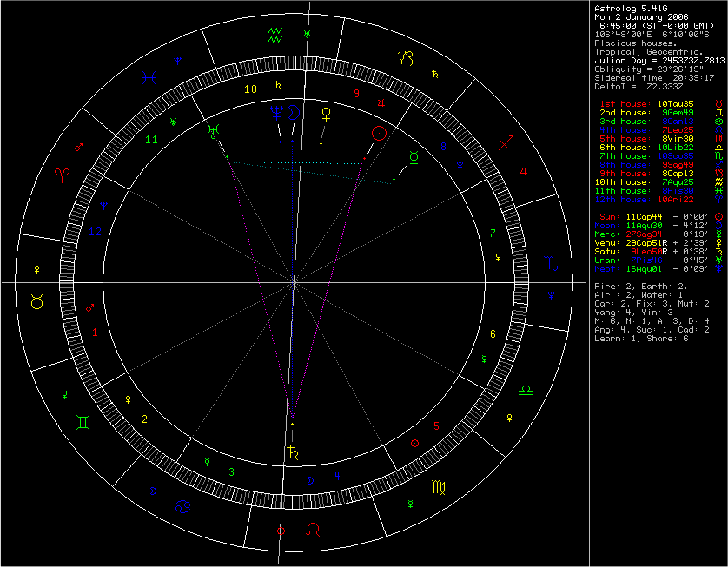This screenshot has width=728, height=567.
Task: Click the green house number 3 on the wheel
Action: pos(231,473)
